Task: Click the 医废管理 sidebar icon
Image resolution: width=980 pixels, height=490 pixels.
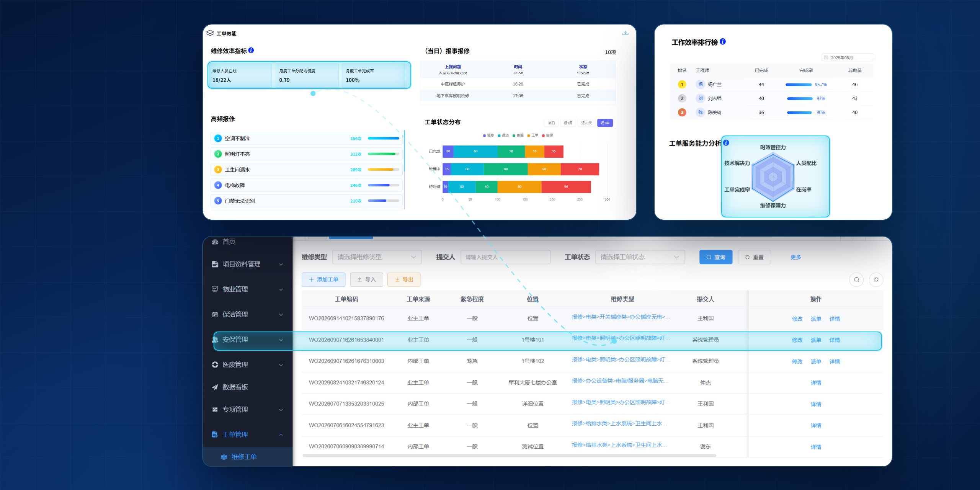Action: tap(215, 364)
